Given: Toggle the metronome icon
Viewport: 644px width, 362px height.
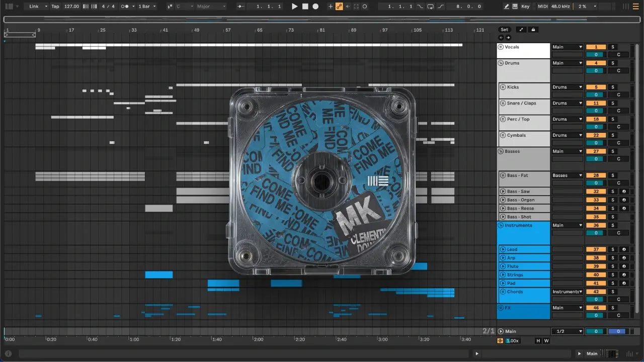Looking at the screenshot, I should coord(125,7).
